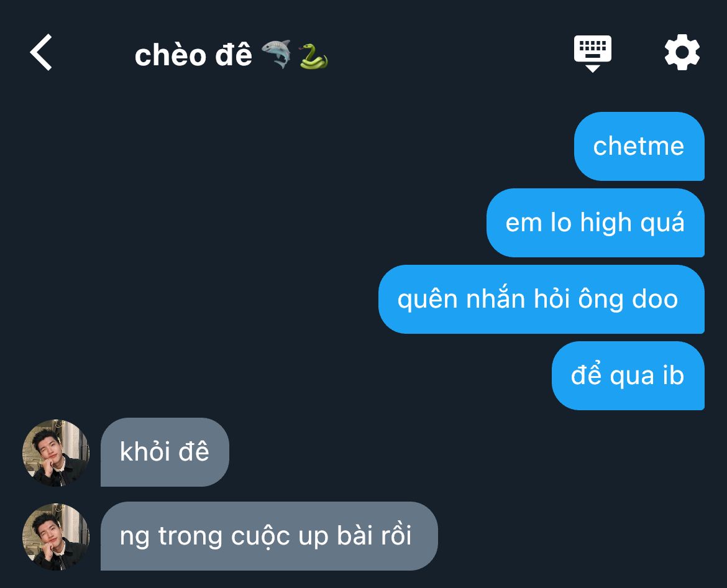This screenshot has height=588, width=727.
Task: Click the shark emoji in the title
Action: click(277, 54)
